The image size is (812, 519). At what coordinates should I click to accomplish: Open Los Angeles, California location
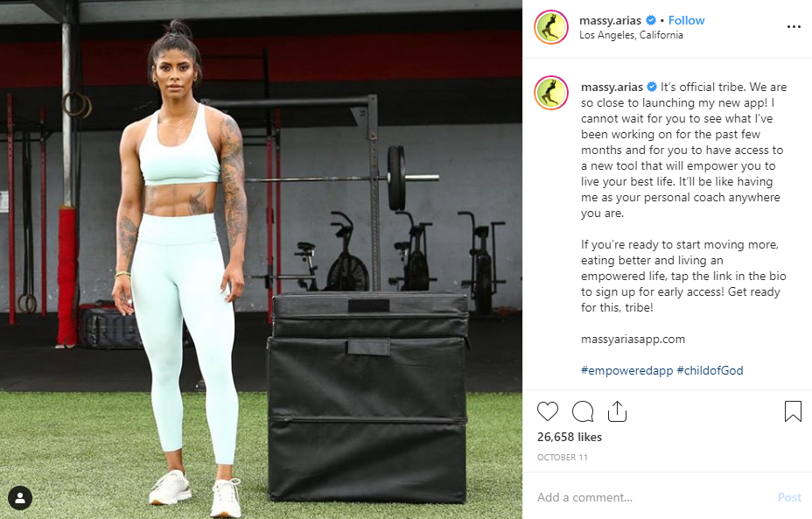pyautogui.click(x=631, y=35)
